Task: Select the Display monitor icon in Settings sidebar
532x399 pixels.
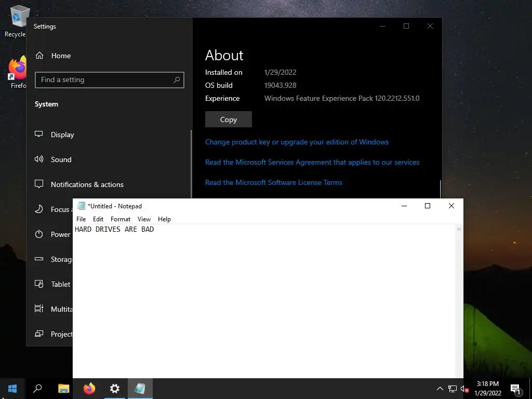Action: pos(39,135)
